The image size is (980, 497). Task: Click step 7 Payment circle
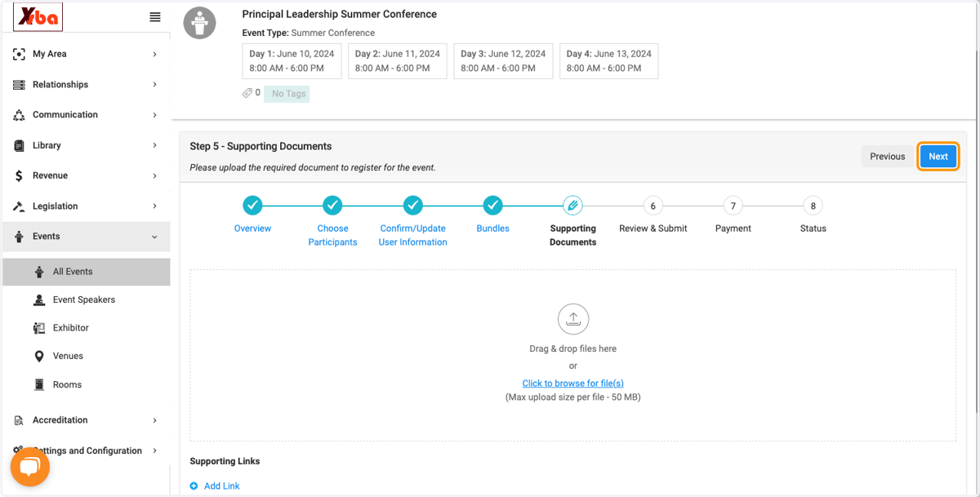pyautogui.click(x=733, y=206)
